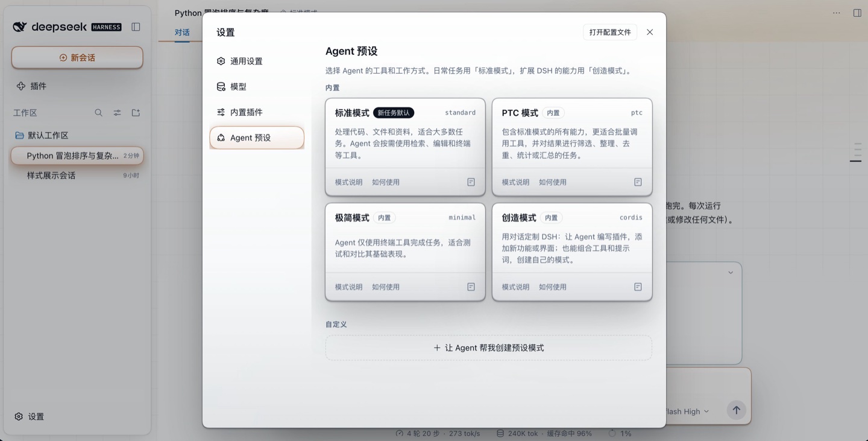Viewport: 868px width, 441px height.
Task: Send message with the arrow button
Action: [736, 410]
